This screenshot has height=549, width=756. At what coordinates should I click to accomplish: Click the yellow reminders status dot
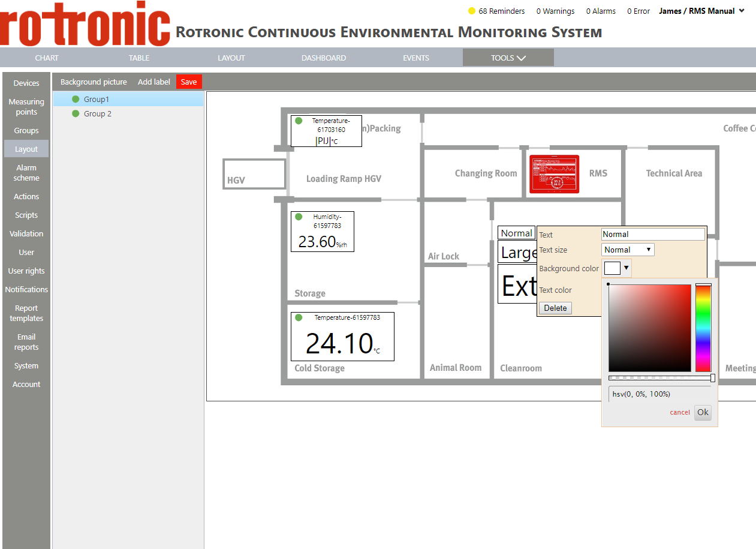tap(471, 11)
